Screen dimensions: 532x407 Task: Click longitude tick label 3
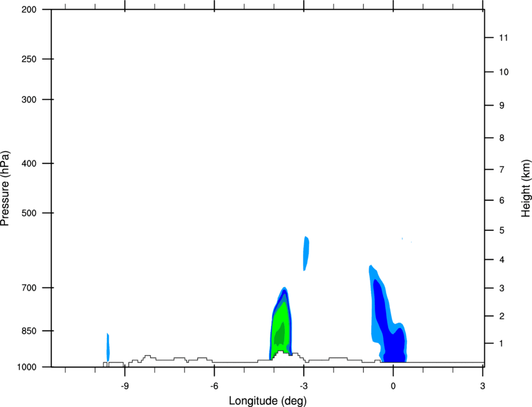[483, 386]
